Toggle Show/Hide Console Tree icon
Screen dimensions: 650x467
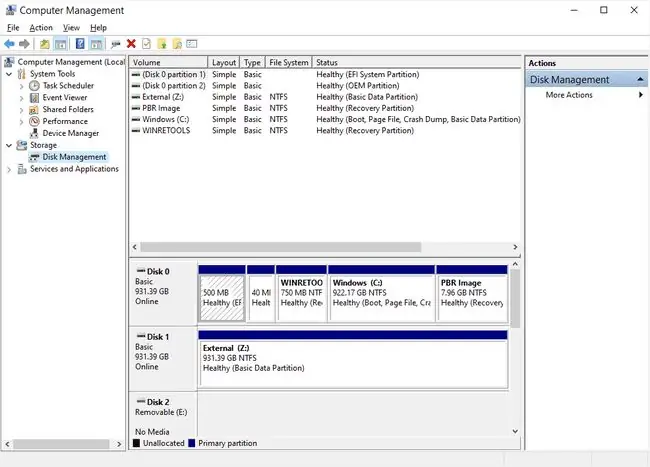click(x=61, y=44)
